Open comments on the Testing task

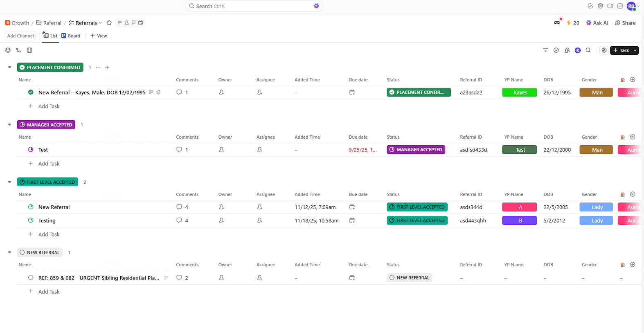(x=182, y=220)
